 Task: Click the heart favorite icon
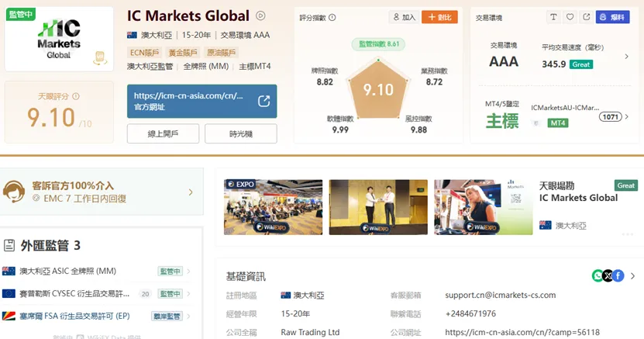coord(570,17)
